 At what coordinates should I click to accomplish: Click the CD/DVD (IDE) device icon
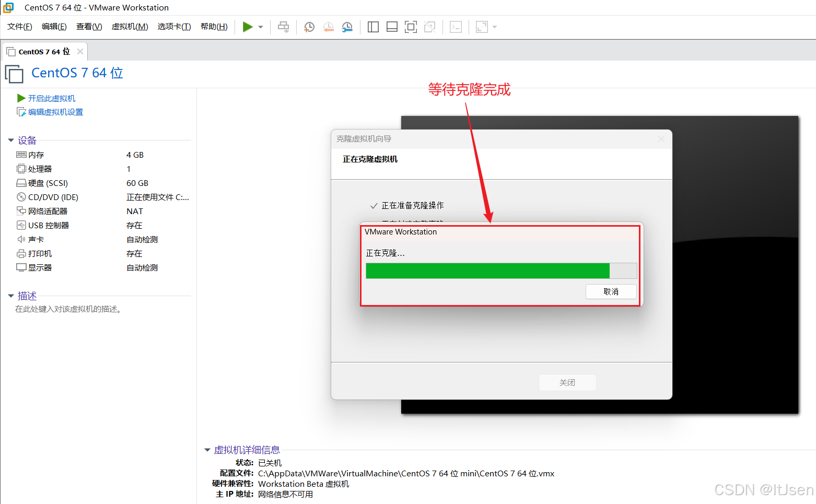[x=21, y=197]
